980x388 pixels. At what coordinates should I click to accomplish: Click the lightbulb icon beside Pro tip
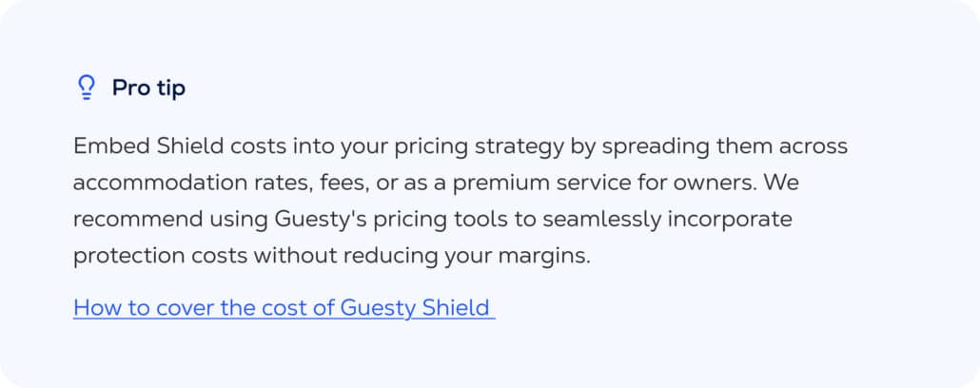tap(86, 88)
